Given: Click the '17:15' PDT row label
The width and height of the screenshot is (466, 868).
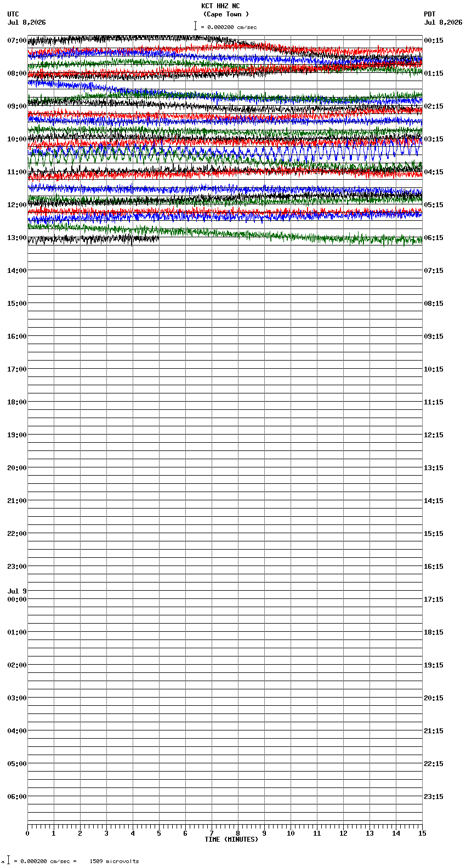Looking at the screenshot, I should point(434,599).
